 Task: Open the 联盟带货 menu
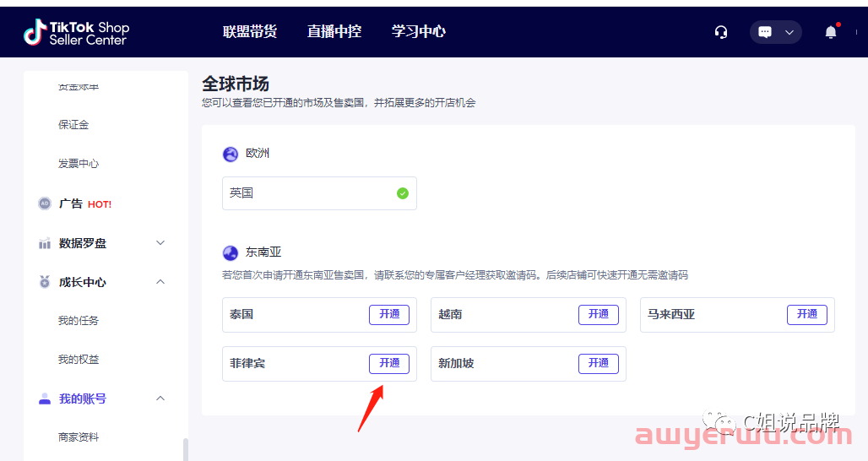tap(250, 31)
